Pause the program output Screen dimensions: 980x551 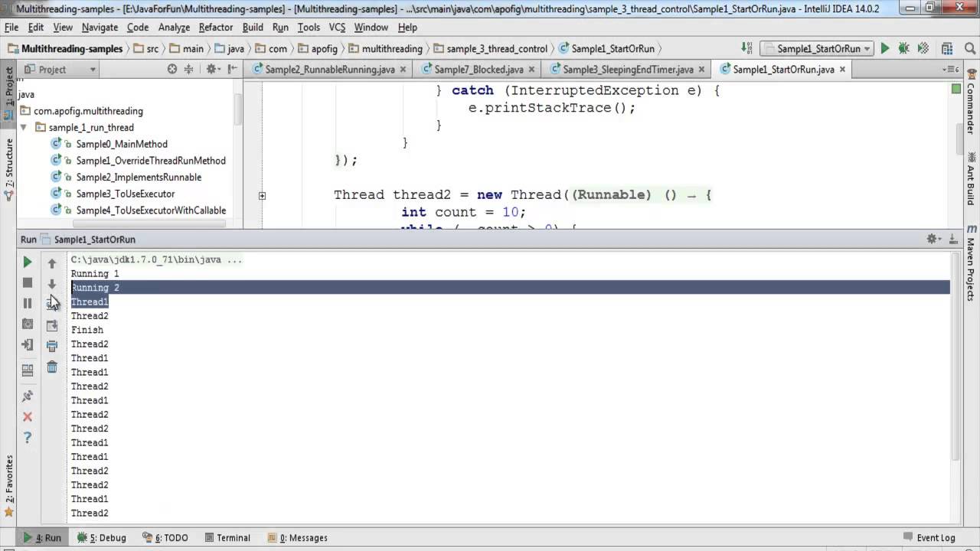pos(28,303)
